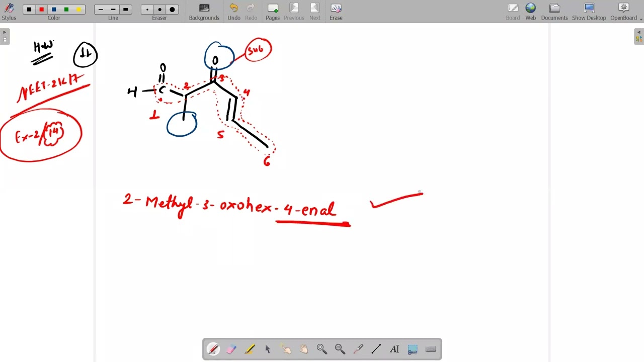Open the Pages view
The width and height of the screenshot is (644, 362).
pos(273,12)
